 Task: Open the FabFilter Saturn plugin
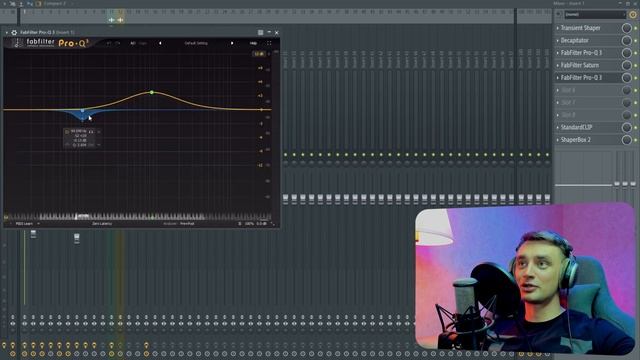pyautogui.click(x=580, y=65)
